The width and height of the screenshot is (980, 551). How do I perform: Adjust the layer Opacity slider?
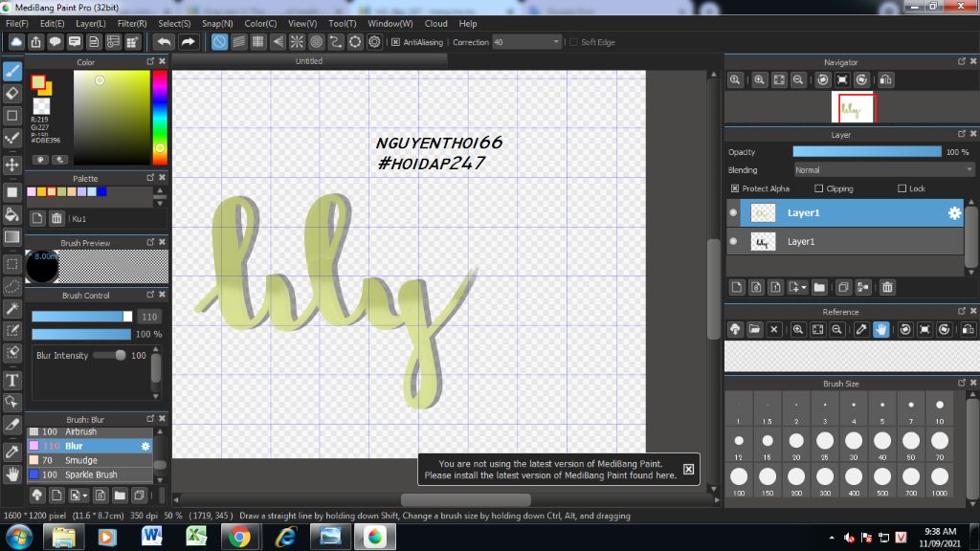click(x=867, y=152)
